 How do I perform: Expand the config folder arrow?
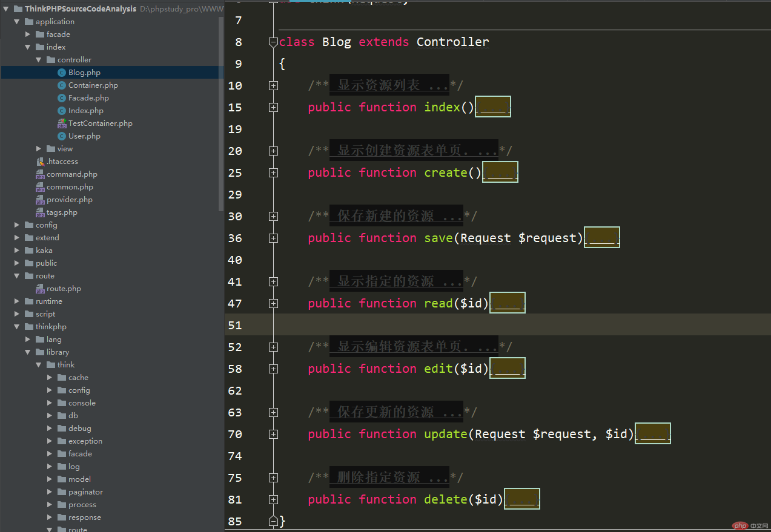(17, 225)
